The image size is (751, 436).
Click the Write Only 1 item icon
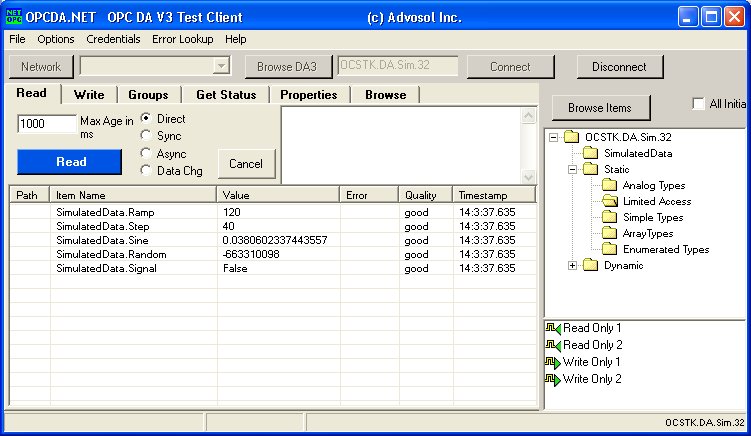(553, 362)
